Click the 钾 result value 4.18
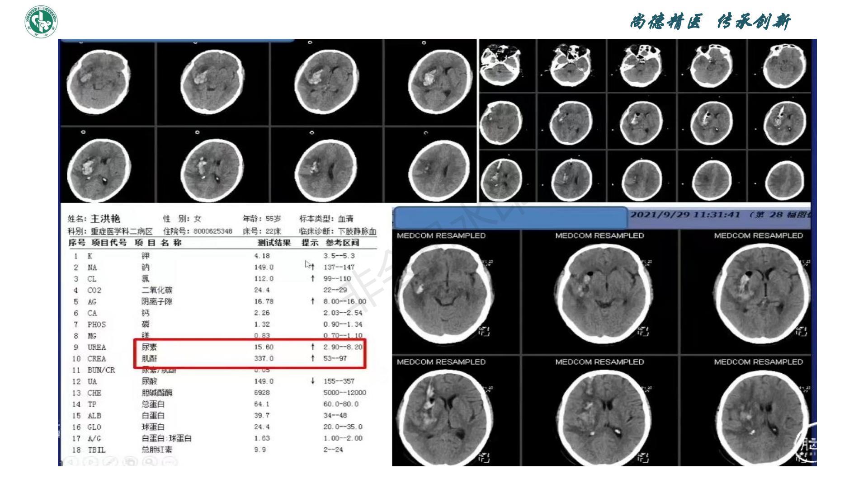This screenshot has width=868, height=488. click(262, 256)
